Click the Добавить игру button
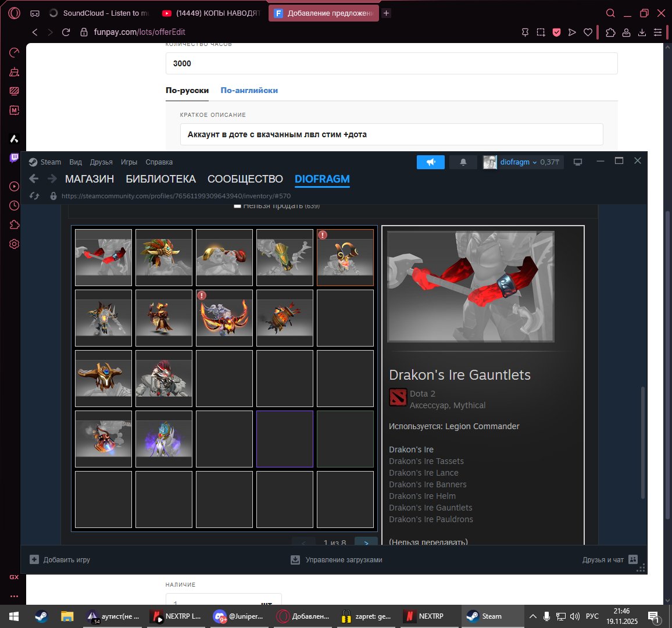Image resolution: width=672 pixels, height=628 pixels. [60, 559]
